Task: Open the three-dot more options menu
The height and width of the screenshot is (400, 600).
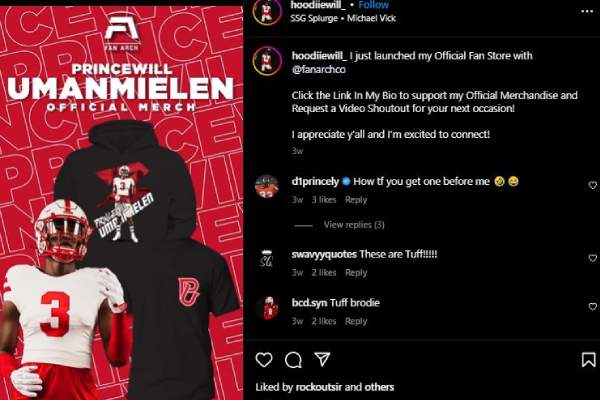Action: (x=587, y=11)
